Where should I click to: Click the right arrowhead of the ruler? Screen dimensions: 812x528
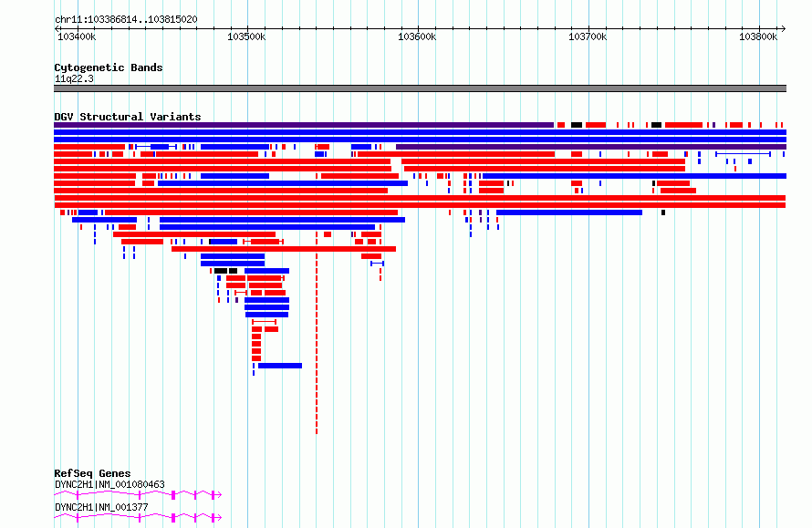783,29
